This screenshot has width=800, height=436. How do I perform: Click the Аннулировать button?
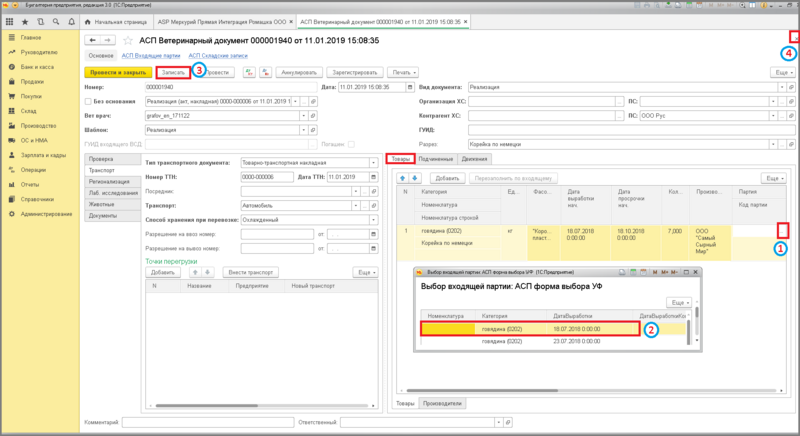point(299,72)
